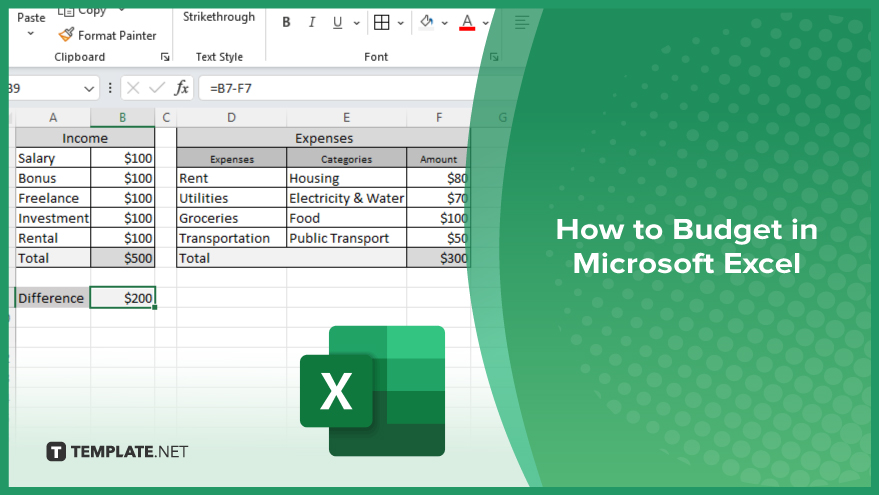Toggle Underline formatting
This screenshot has width=879, height=495.
coord(337,22)
